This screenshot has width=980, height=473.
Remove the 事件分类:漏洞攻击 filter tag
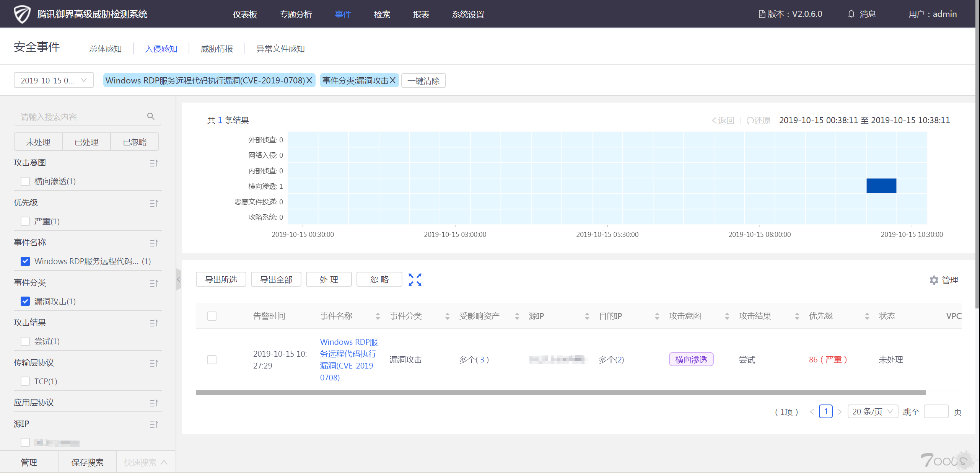point(392,80)
